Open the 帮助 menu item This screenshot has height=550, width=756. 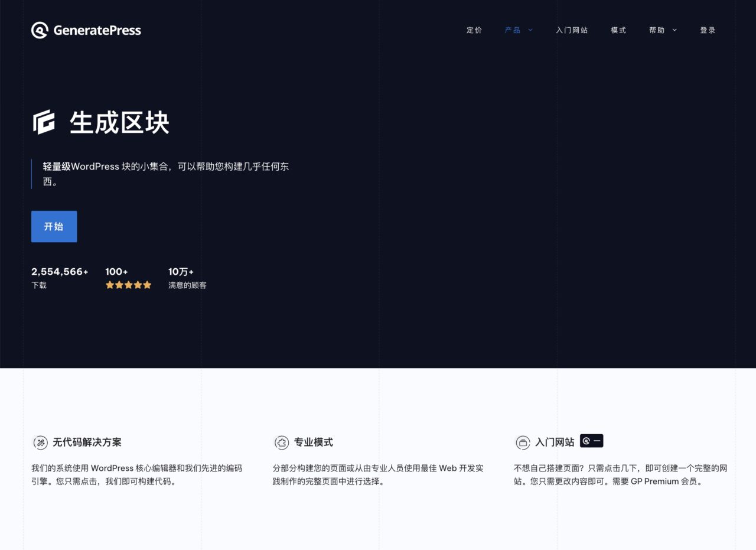coord(657,30)
